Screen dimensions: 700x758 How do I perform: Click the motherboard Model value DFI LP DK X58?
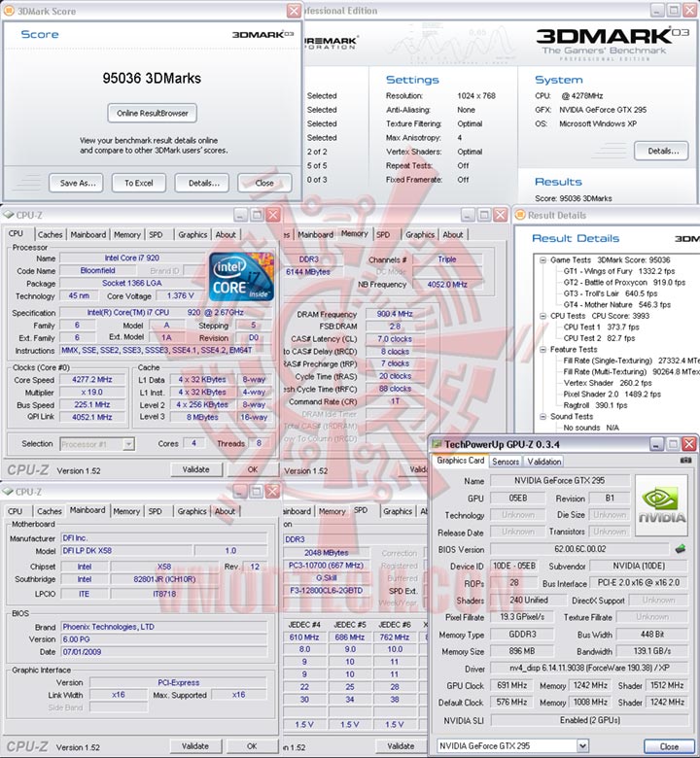click(x=126, y=551)
